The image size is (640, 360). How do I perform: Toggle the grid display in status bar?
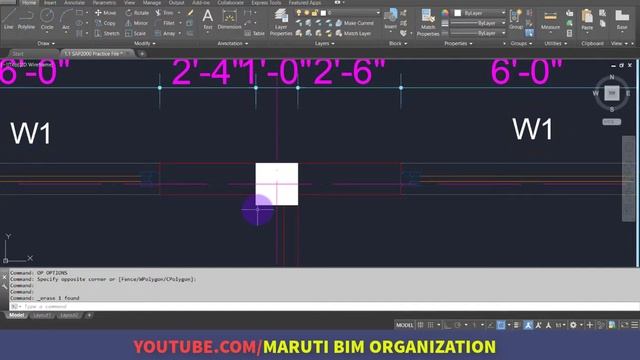pos(420,325)
